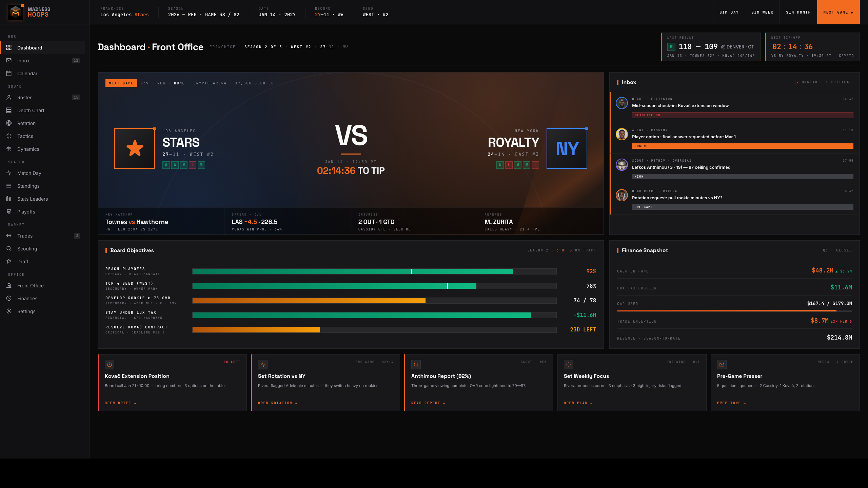Viewport: 868px width, 488px height.
Task: Click the Roster person icon
Action: point(9,97)
